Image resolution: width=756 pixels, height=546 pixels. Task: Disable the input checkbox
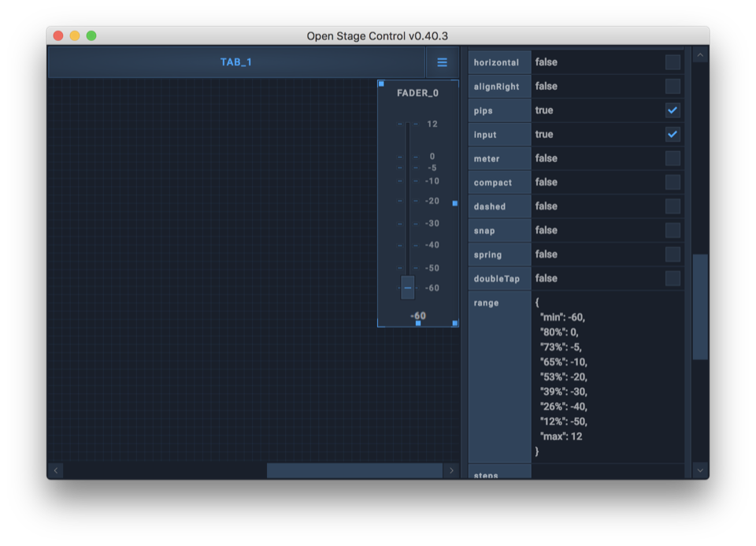point(673,134)
